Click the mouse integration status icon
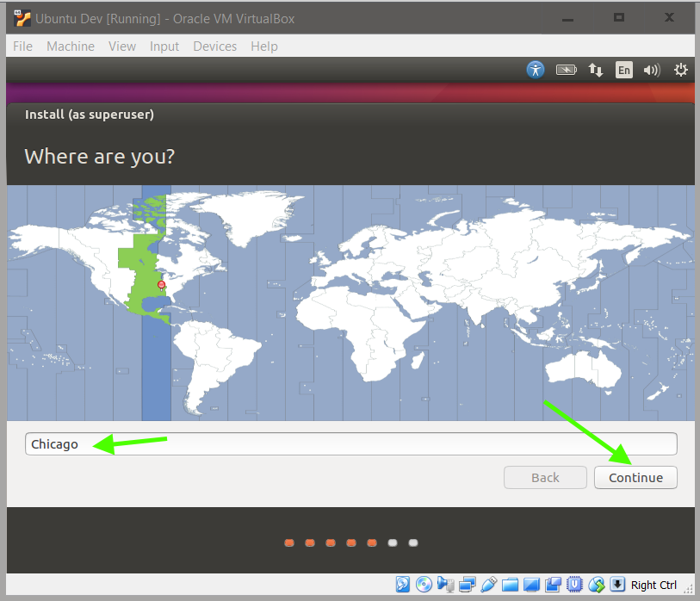 click(597, 585)
